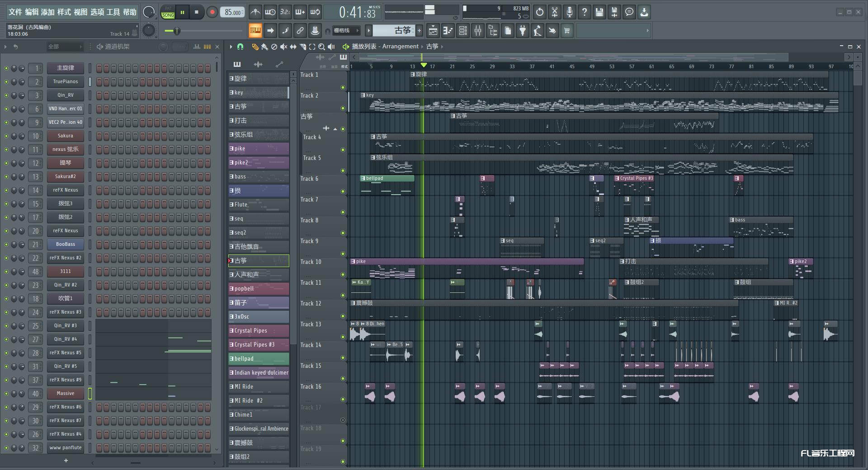The width and height of the screenshot is (868, 470).
Task: Open the 视图 (View) menu
Action: [x=80, y=12]
